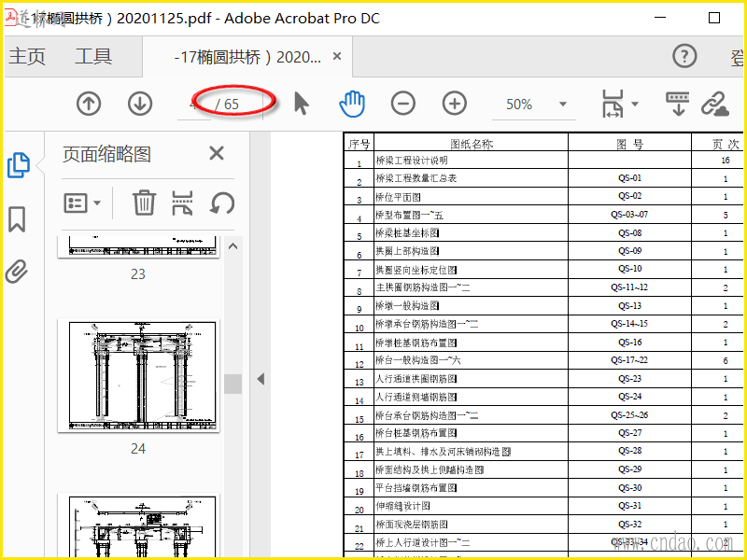Close the -17椭圆拱桥 document tab
The width and height of the screenshot is (747, 560).
pos(337,56)
